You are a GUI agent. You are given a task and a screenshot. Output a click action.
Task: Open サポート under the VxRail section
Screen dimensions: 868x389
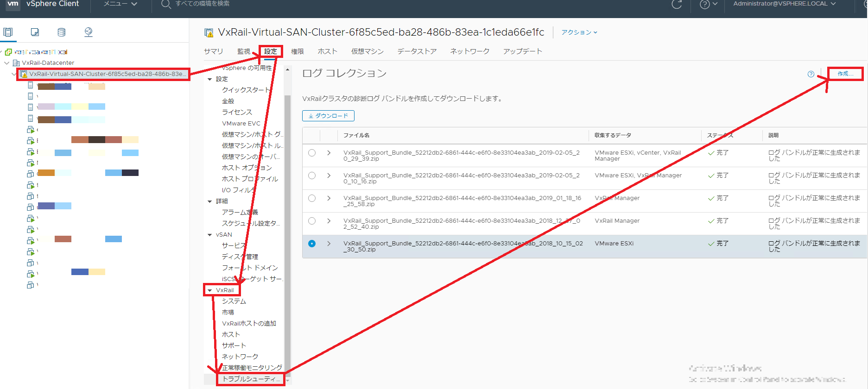click(x=234, y=346)
